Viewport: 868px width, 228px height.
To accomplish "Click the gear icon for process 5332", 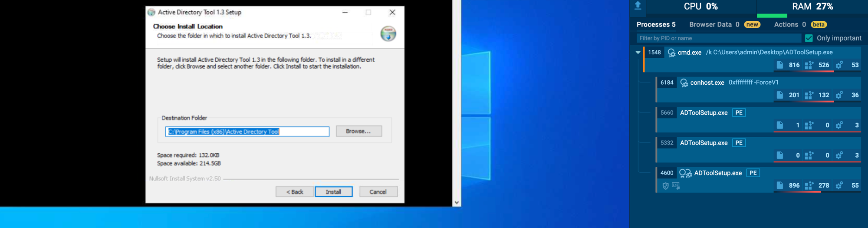I will coord(839,155).
